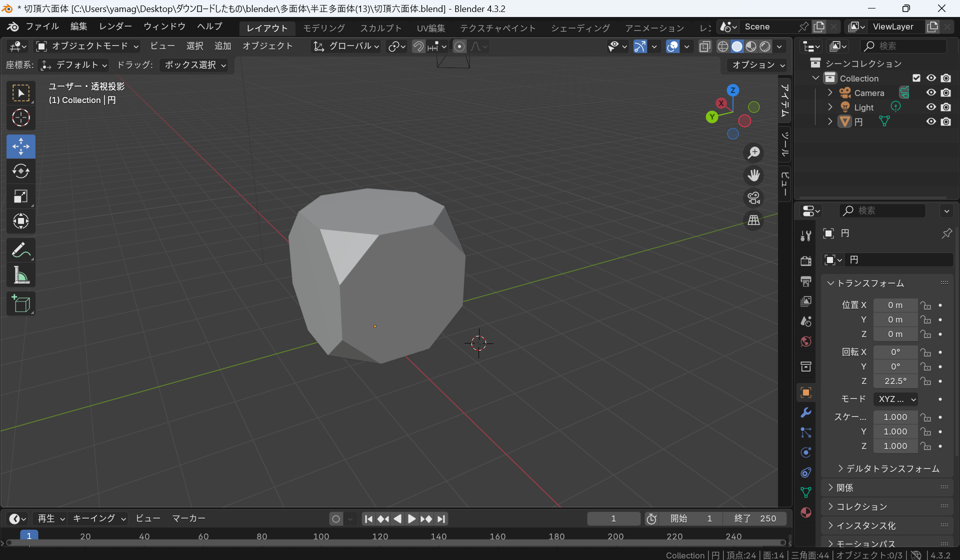Select the Scale tool

tap(21, 196)
